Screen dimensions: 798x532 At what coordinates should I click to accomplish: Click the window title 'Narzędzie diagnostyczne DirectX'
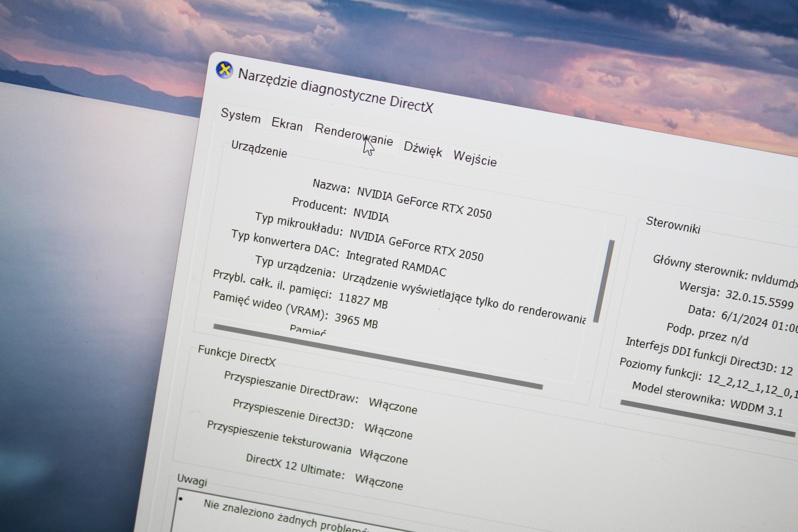click(336, 90)
